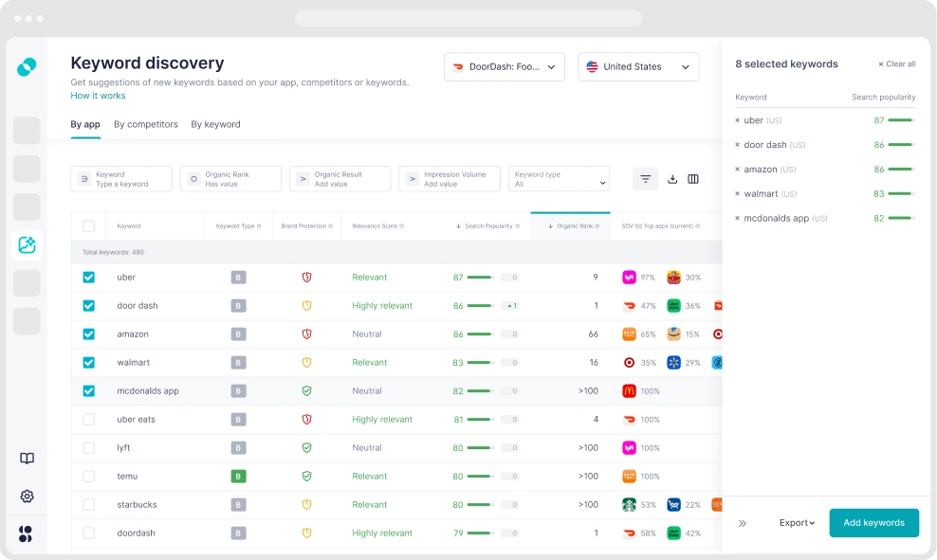Click the McDonald's app icon in SOV column
The height and width of the screenshot is (560, 937).
click(629, 391)
